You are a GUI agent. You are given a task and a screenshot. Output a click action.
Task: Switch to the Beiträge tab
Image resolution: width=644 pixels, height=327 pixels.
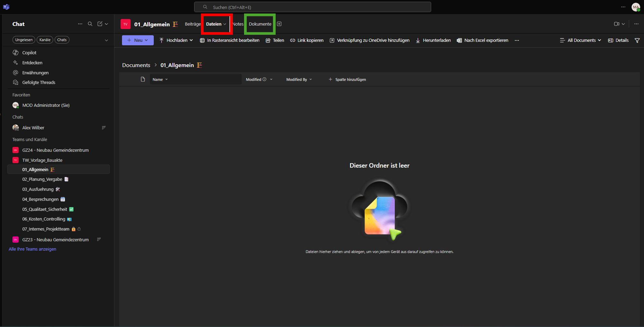[193, 24]
